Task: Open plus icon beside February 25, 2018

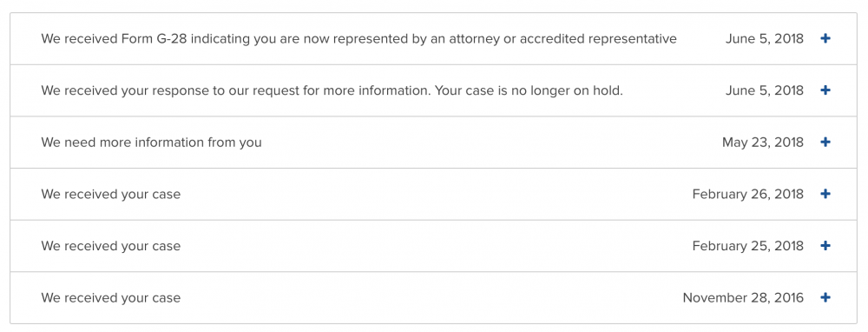Action: click(825, 246)
